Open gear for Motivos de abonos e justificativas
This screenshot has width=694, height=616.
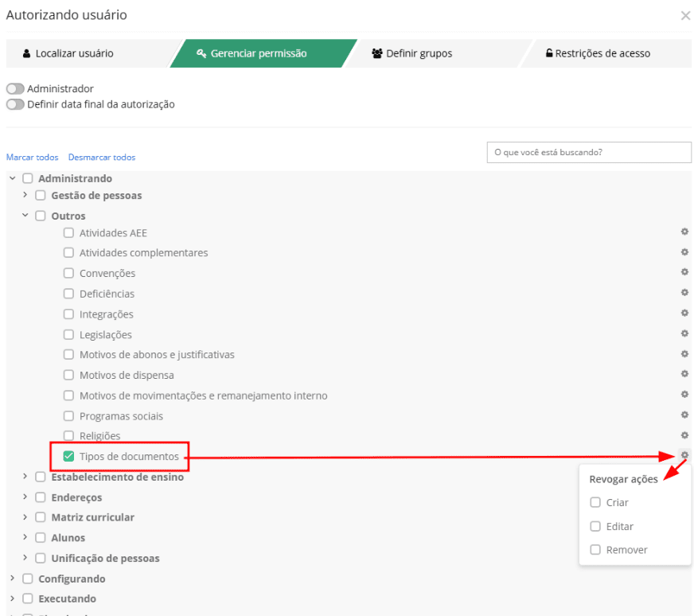click(684, 353)
